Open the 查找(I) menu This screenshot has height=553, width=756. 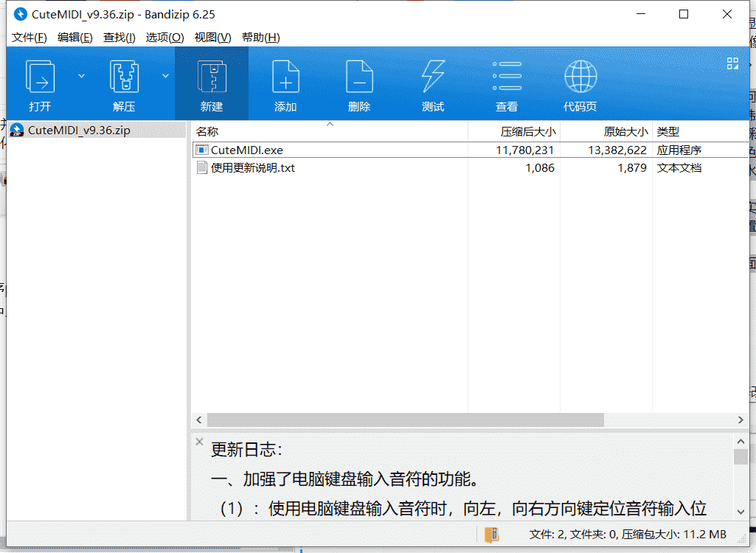point(119,38)
